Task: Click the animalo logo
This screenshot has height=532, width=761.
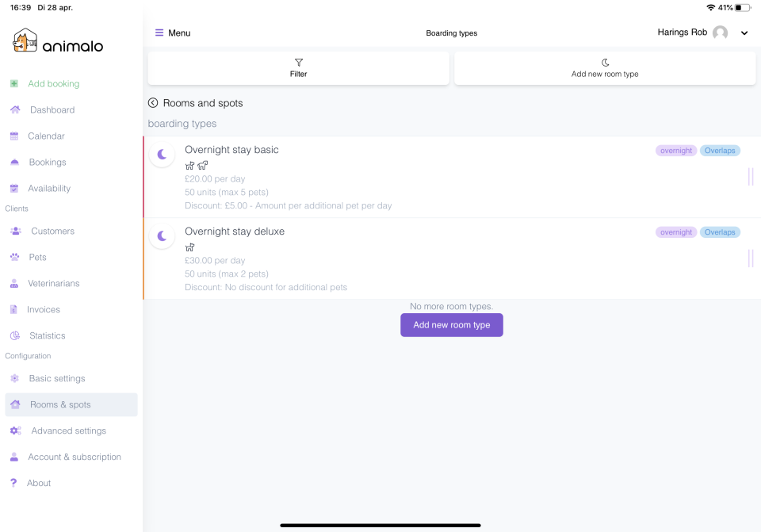Action: [x=58, y=40]
